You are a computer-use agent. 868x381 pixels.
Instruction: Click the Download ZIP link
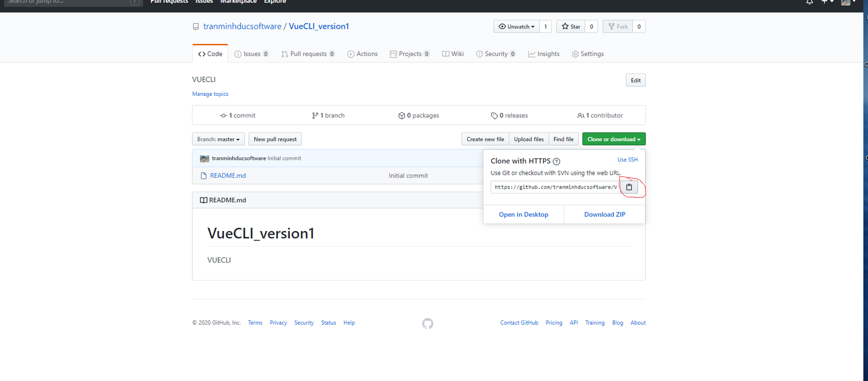pyautogui.click(x=604, y=214)
